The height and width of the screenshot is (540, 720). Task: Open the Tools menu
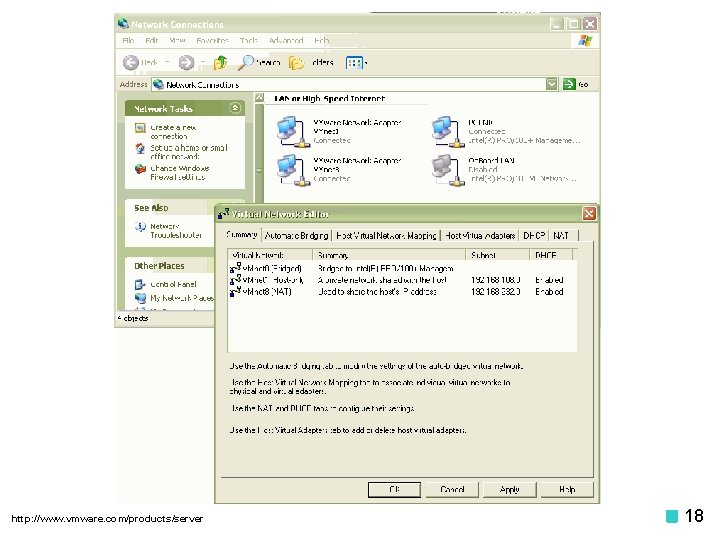pos(248,40)
